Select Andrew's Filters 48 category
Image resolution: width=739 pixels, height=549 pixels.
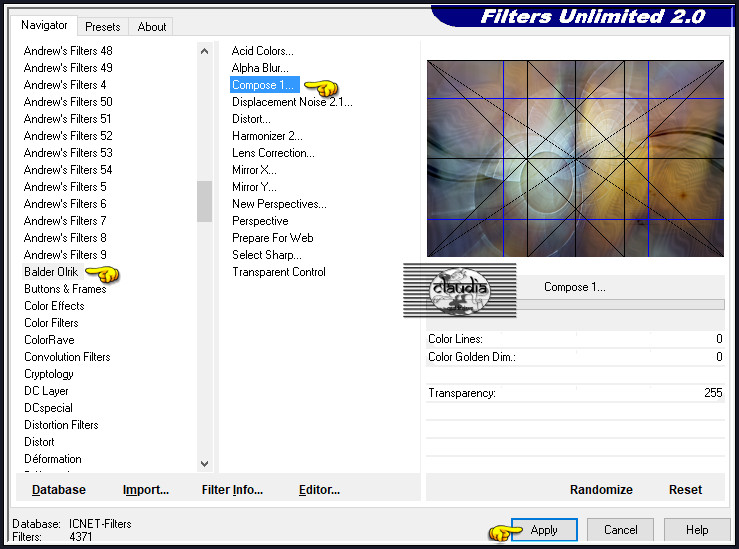pyautogui.click(x=68, y=51)
